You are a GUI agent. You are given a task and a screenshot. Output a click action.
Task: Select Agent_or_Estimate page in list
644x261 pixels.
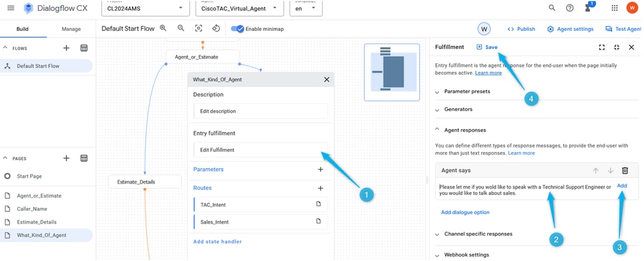pos(46,196)
